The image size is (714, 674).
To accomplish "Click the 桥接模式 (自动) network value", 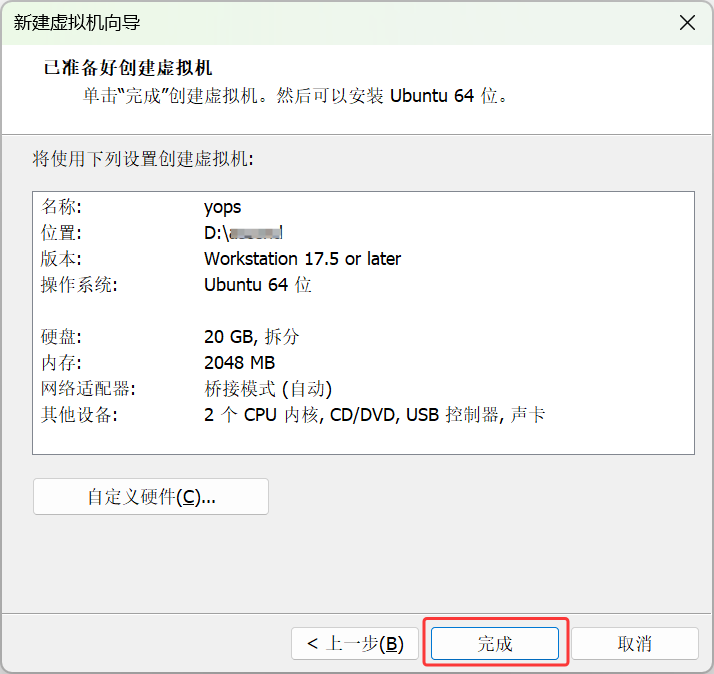I will pyautogui.click(x=267, y=389).
